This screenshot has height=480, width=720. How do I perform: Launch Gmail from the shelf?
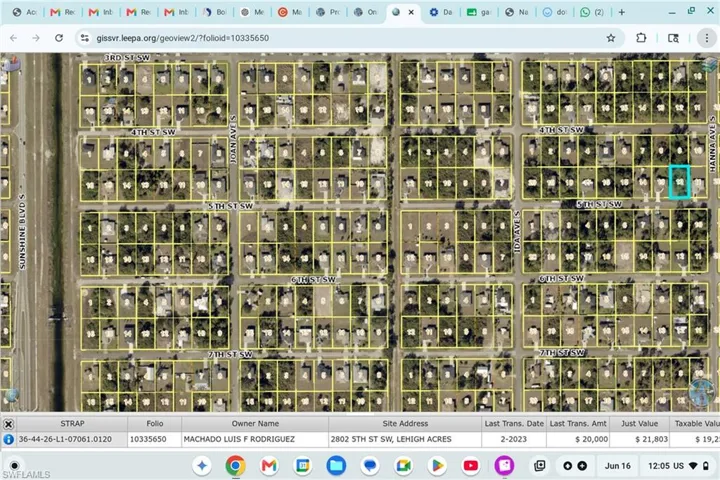pos(269,466)
